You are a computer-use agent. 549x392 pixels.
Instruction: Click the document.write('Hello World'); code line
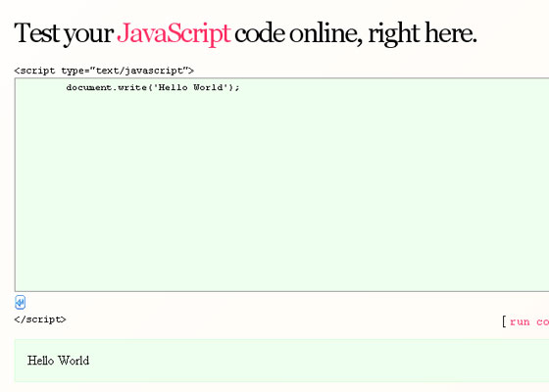[x=153, y=87]
